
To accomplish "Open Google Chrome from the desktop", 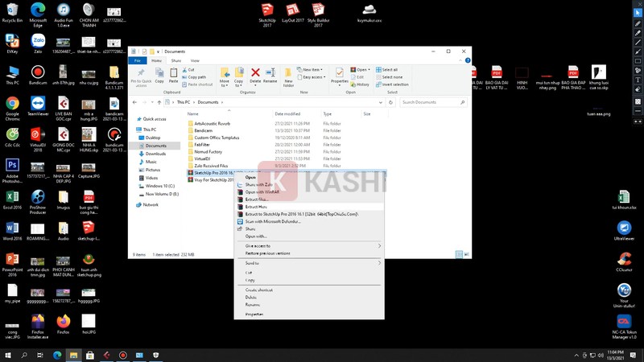I will tap(12, 107).
